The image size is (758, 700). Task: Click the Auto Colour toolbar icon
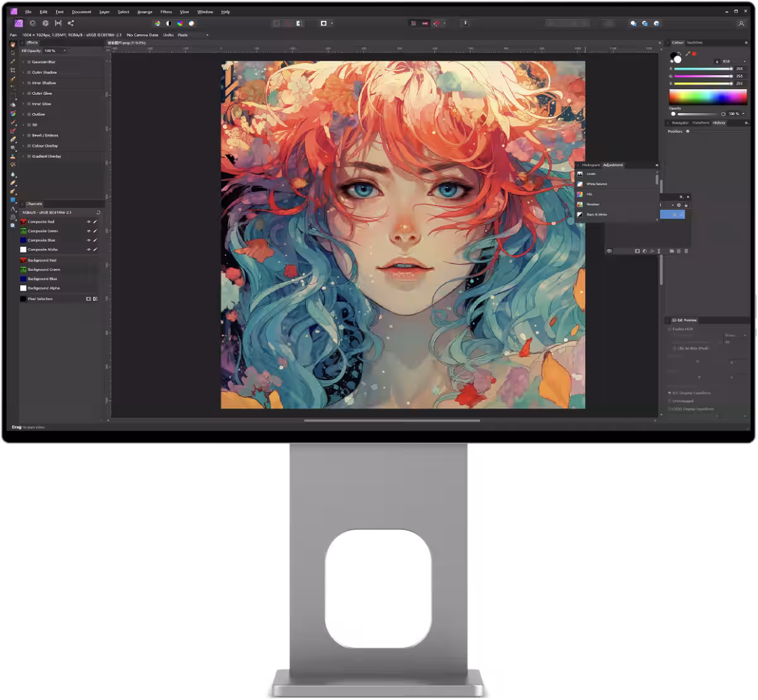point(180,23)
